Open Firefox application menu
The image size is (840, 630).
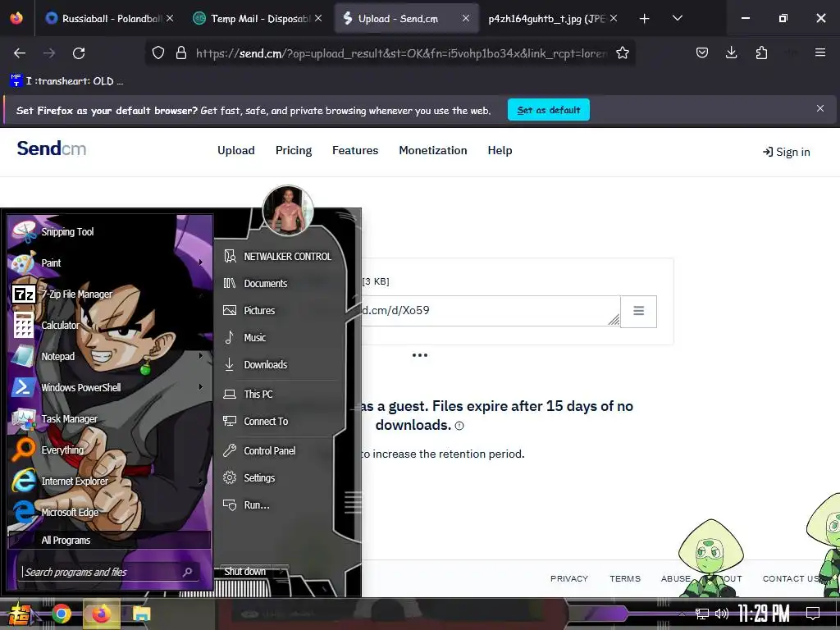coord(820,52)
